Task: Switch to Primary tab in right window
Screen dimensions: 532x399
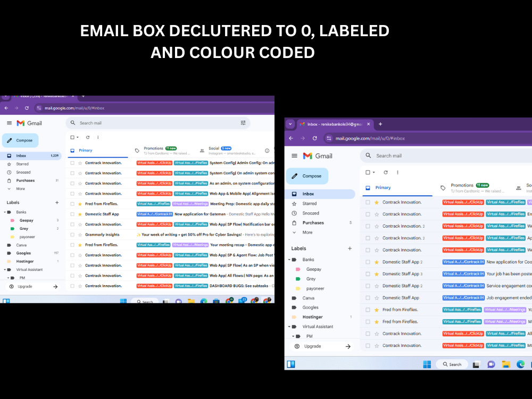Action: [397, 188]
